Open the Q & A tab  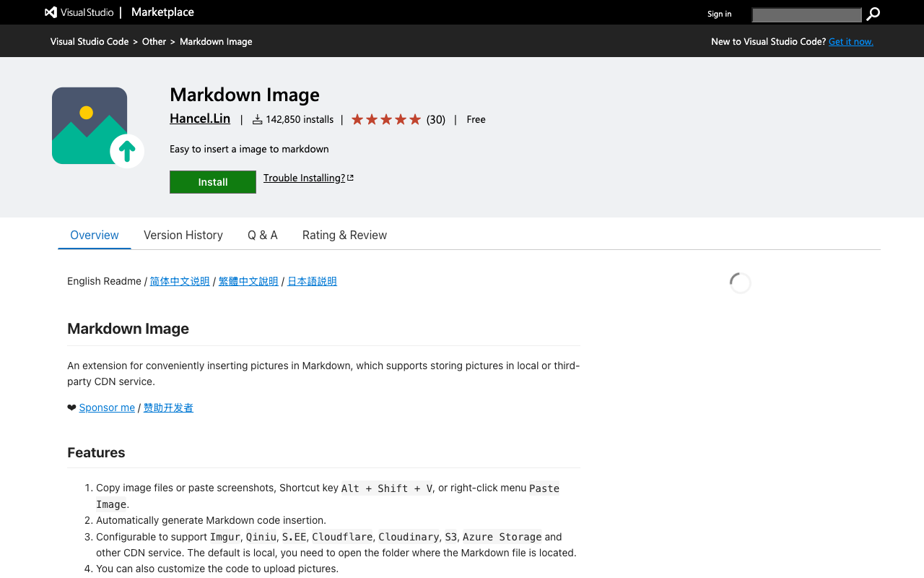click(x=263, y=235)
